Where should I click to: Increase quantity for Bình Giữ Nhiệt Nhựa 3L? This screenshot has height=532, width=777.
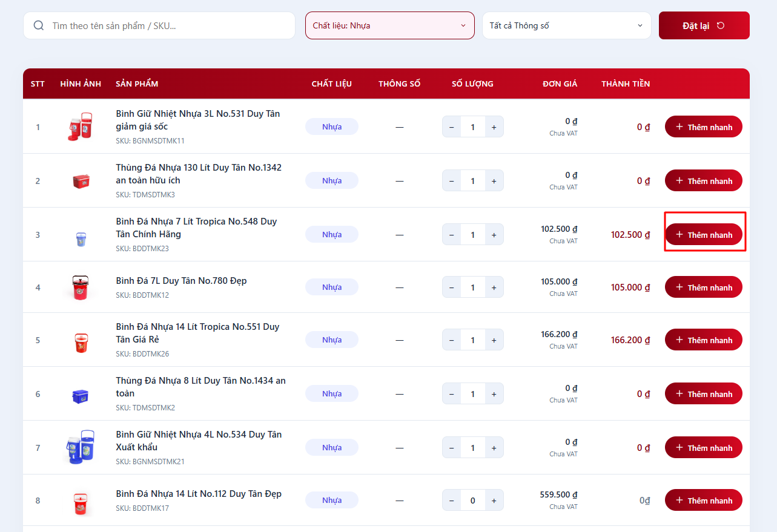coord(494,127)
